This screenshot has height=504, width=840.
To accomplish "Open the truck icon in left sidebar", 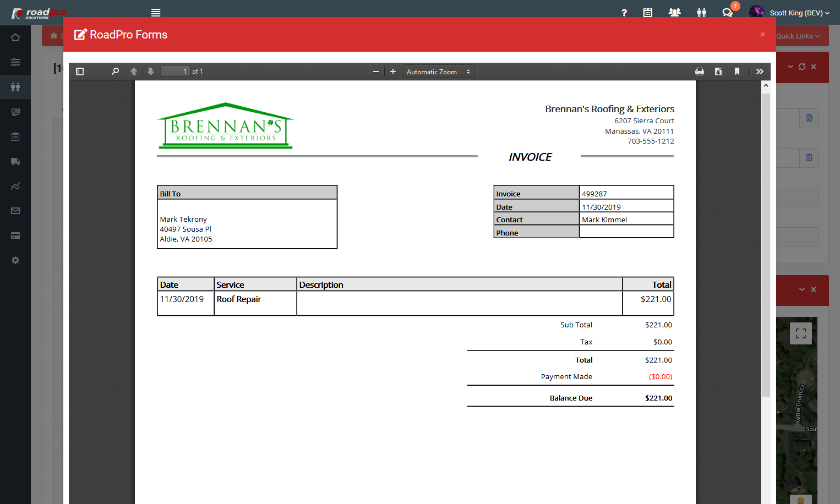I will click(15, 161).
